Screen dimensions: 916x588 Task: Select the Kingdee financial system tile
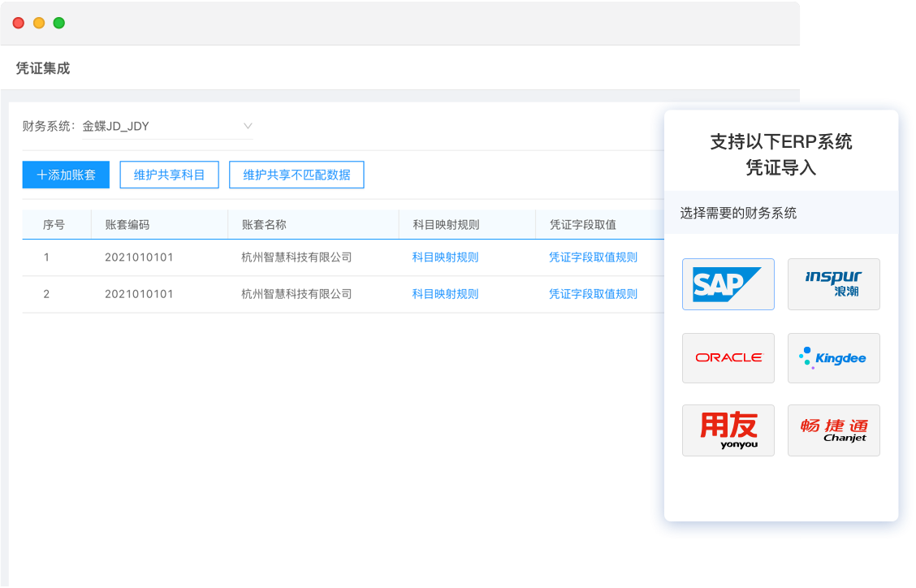coord(833,357)
